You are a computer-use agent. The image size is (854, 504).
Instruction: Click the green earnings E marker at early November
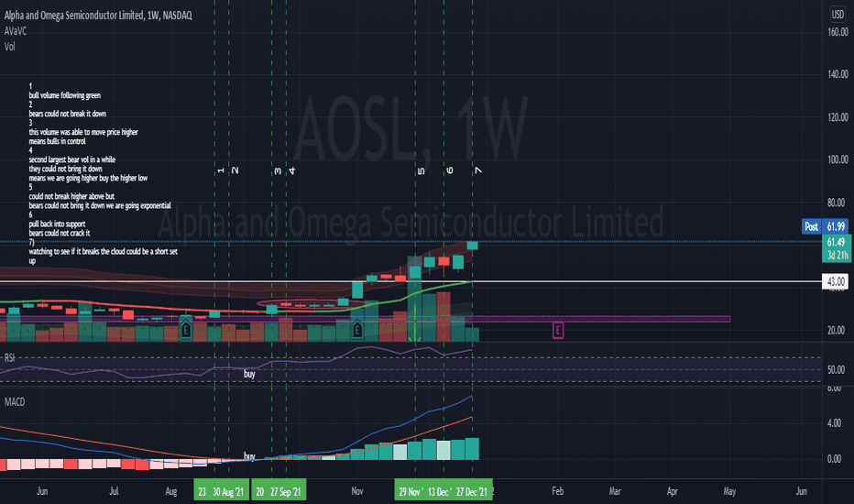(x=357, y=329)
